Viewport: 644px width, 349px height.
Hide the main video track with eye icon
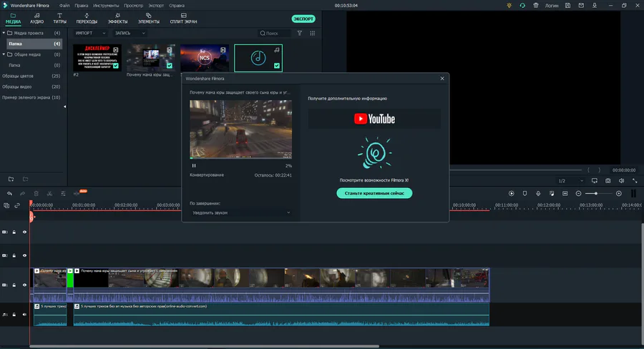(x=24, y=285)
